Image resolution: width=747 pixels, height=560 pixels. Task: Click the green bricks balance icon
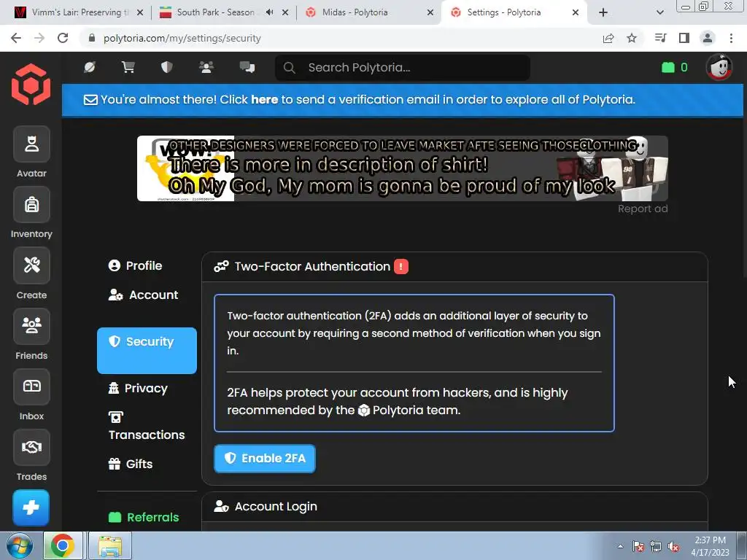click(x=668, y=68)
